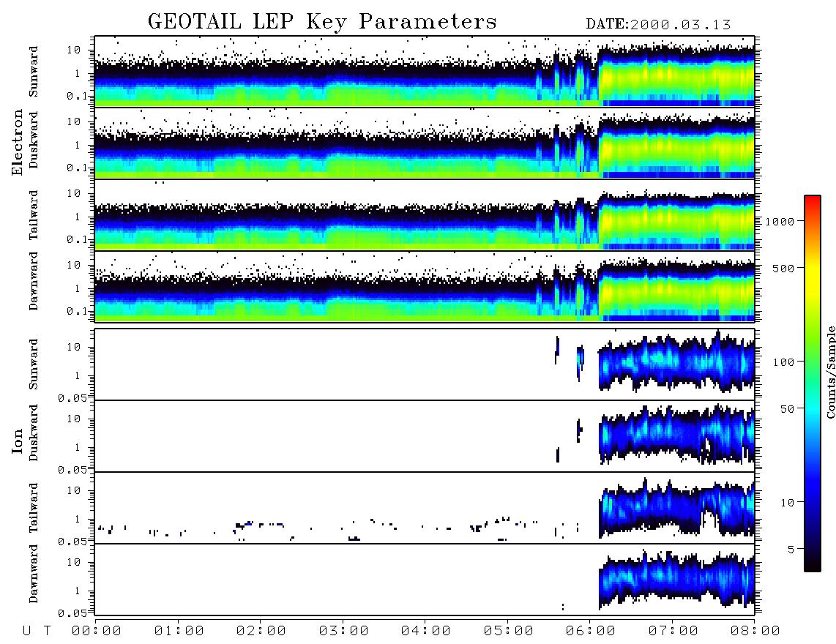Click the 03:00 time tick label
This screenshot has width=836, height=644.
(x=344, y=631)
